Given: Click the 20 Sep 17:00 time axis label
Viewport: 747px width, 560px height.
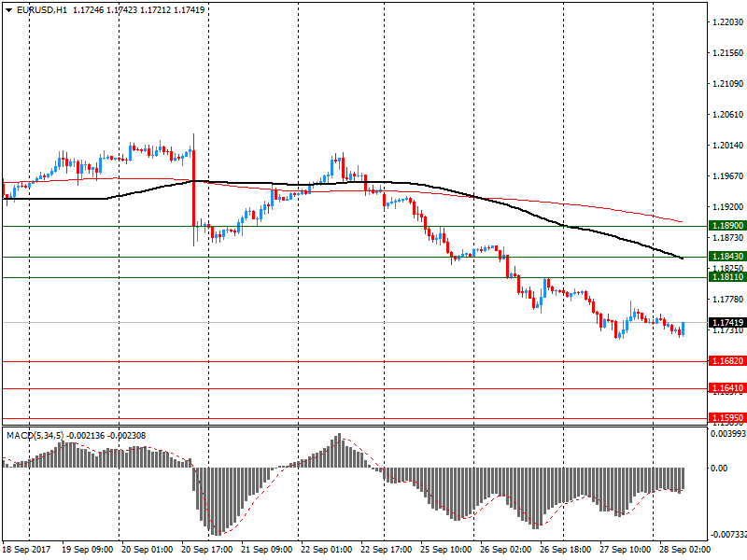Looking at the screenshot, I should click(x=206, y=549).
